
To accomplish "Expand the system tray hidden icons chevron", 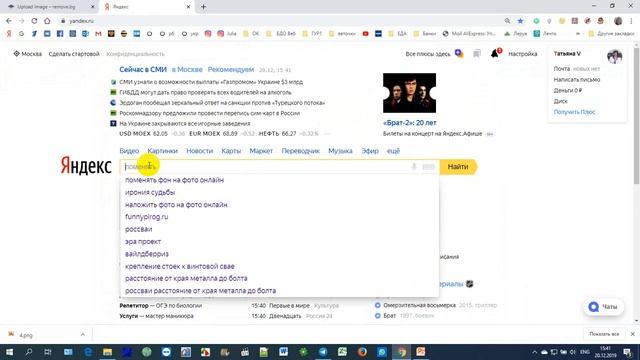I will tap(534, 352).
